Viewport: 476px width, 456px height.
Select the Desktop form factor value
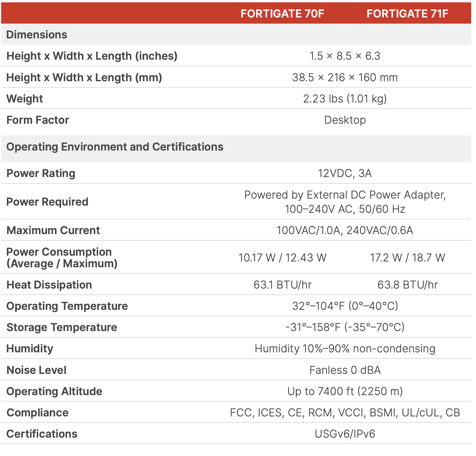[345, 120]
